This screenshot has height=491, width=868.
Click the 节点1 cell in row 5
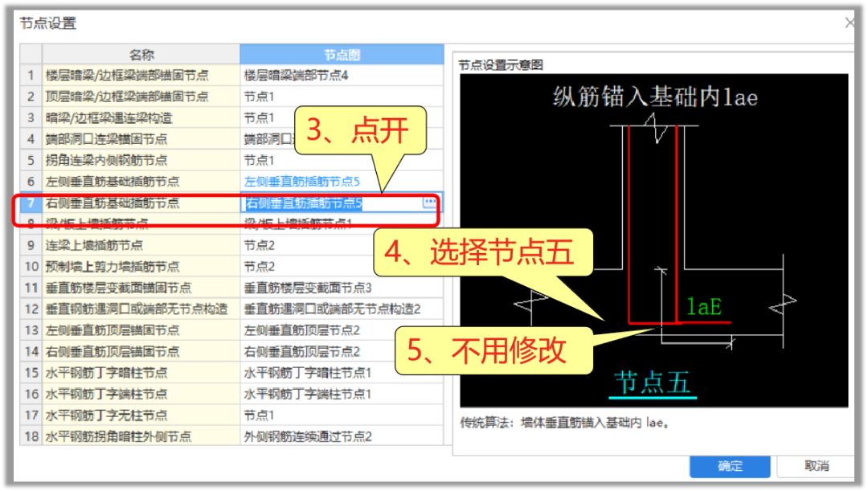pyautogui.click(x=342, y=161)
